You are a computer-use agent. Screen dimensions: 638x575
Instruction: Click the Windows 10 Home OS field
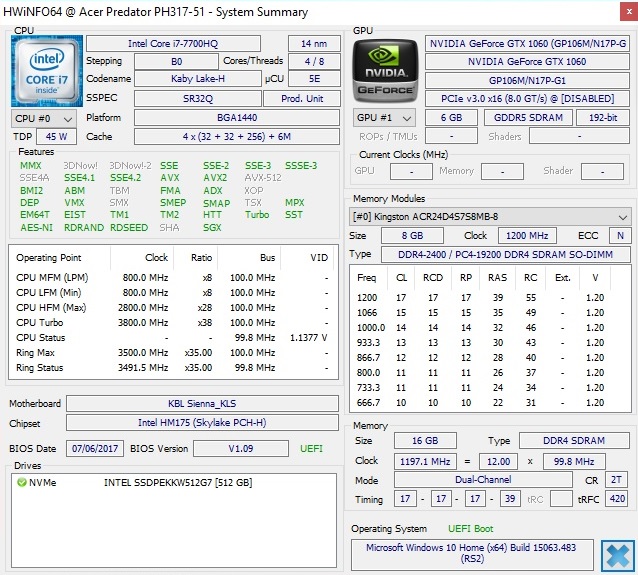(472, 553)
